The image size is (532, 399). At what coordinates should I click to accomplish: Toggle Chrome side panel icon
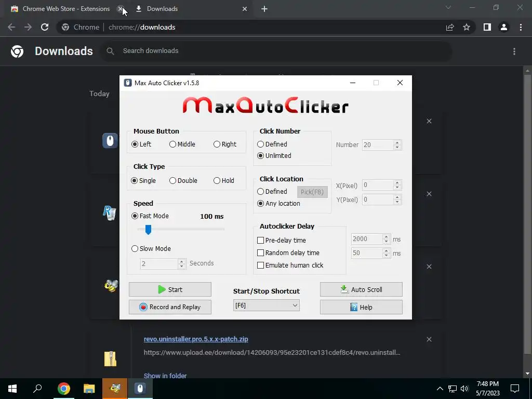point(487,27)
